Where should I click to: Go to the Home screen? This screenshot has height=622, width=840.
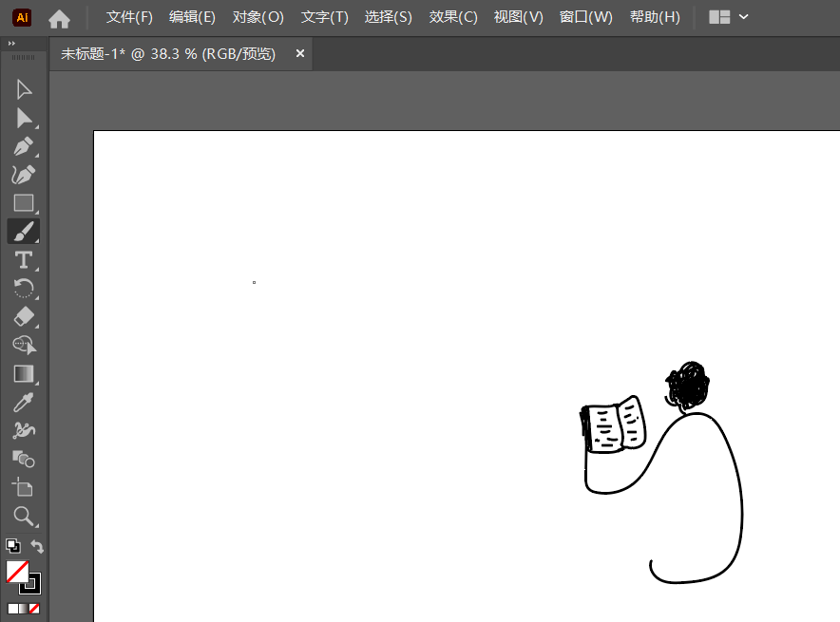click(x=59, y=18)
